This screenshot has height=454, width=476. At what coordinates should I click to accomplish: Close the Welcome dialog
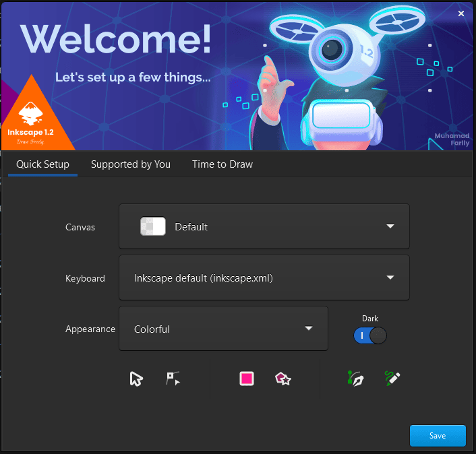461,13
